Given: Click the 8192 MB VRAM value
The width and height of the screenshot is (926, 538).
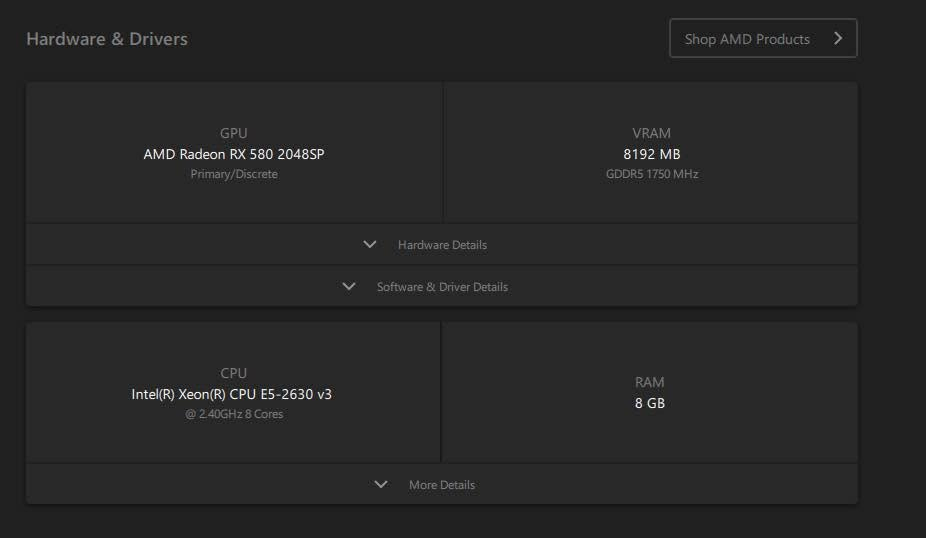Looking at the screenshot, I should tap(651, 154).
